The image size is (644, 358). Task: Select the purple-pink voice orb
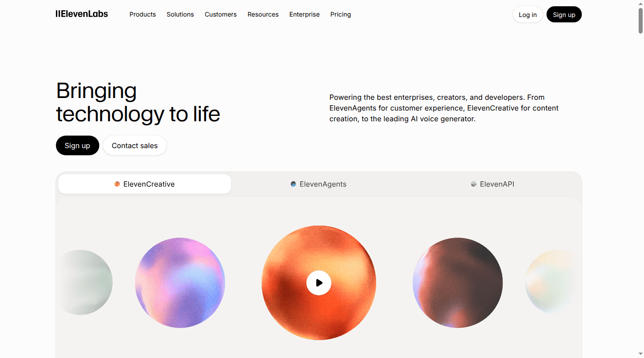180,283
